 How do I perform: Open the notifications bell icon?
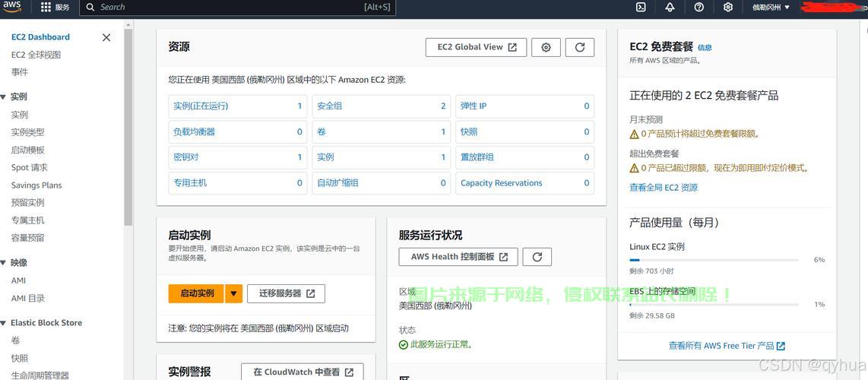[670, 7]
